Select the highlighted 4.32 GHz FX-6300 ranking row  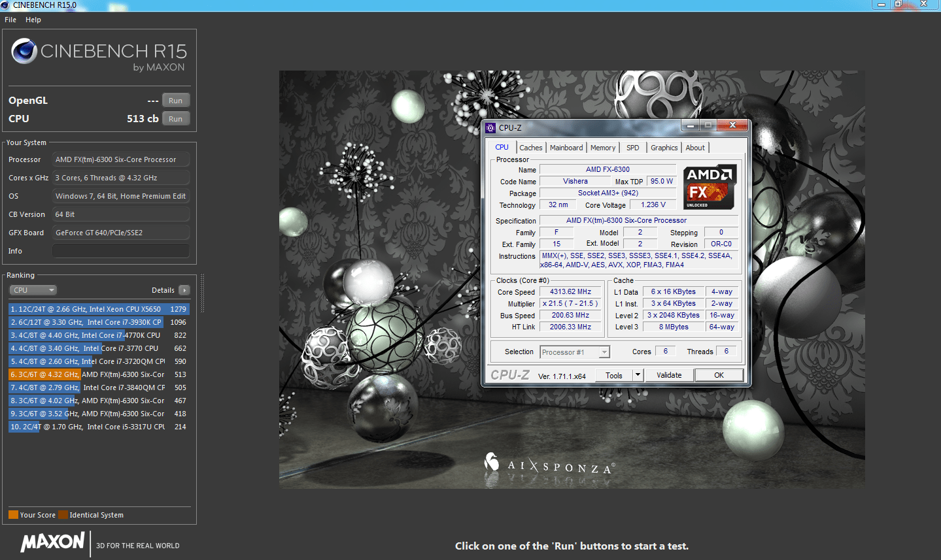[x=99, y=374]
